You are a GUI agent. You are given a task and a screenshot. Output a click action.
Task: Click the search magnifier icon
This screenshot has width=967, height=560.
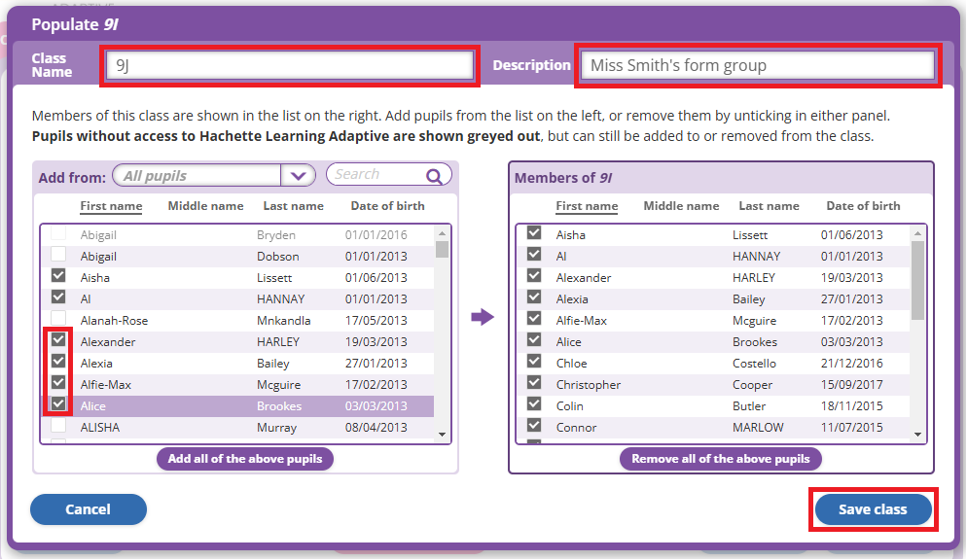point(434,176)
